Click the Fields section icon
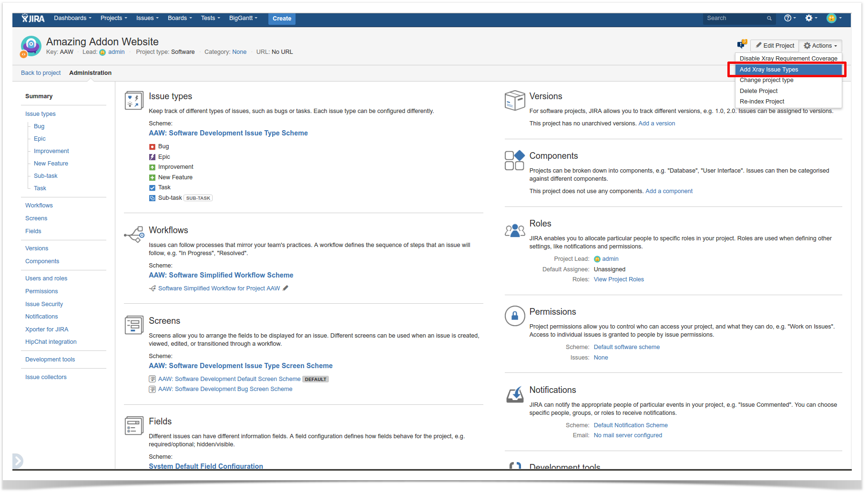This screenshot has height=494, width=868. pos(134,425)
